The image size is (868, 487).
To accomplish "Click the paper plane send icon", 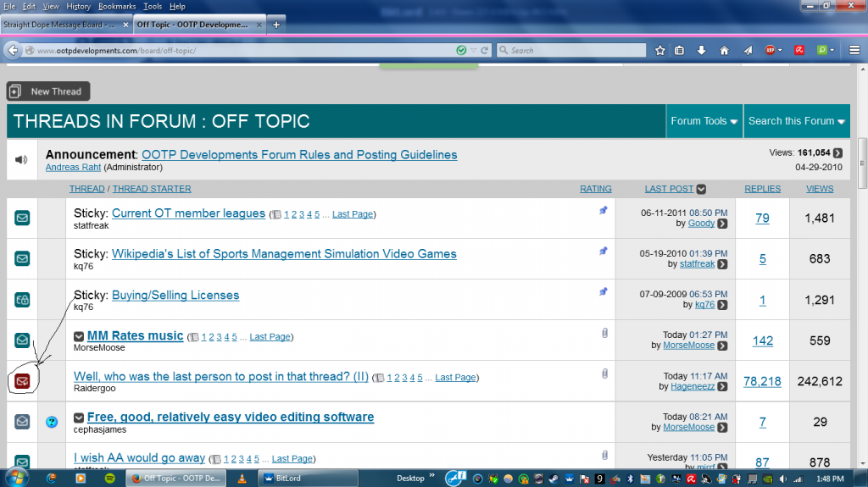I will (x=748, y=50).
